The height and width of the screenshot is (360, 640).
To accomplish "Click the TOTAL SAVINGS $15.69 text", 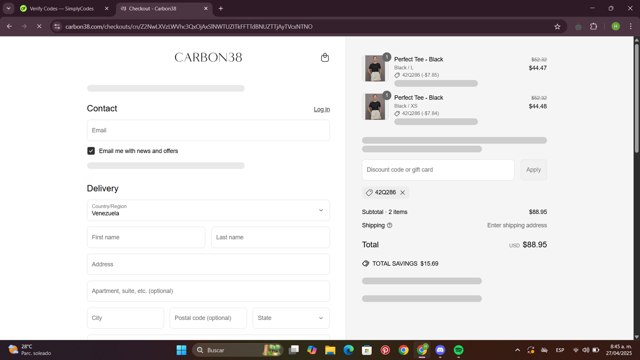I will click(405, 264).
